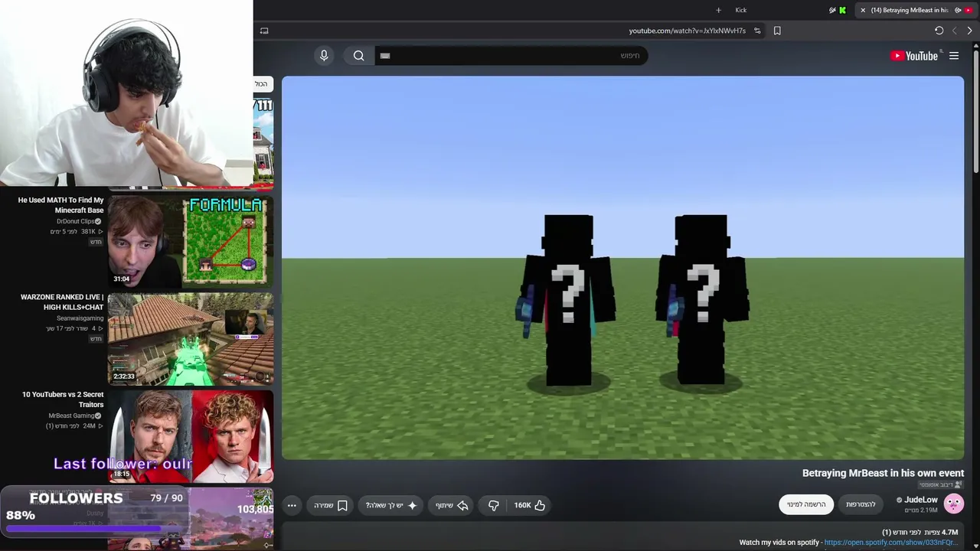Viewport: 980px width, 551px height.
Task: Open MrBeast Gaming channel name
Action: (x=71, y=416)
